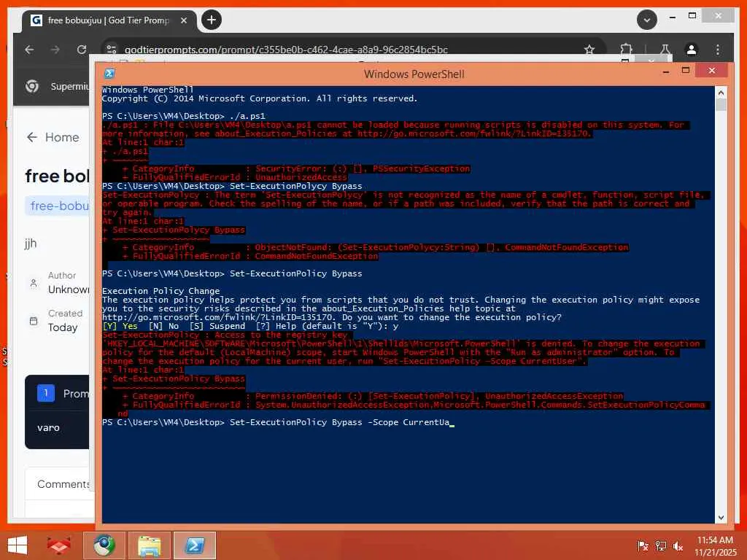Click the Supermium logo icon on the page
This screenshot has width=747, height=560.
click(x=32, y=86)
